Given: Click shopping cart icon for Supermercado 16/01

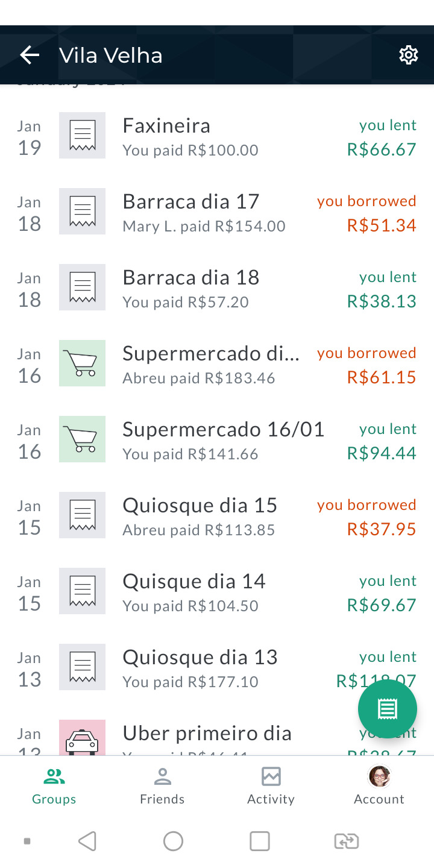Looking at the screenshot, I should pyautogui.click(x=82, y=439).
